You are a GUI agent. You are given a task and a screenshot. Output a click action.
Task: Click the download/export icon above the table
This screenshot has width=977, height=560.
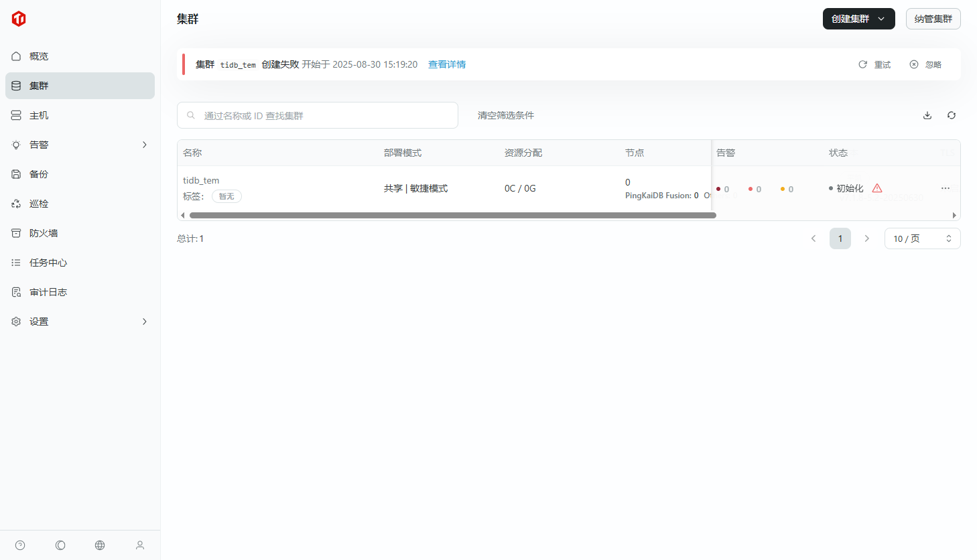[927, 115]
